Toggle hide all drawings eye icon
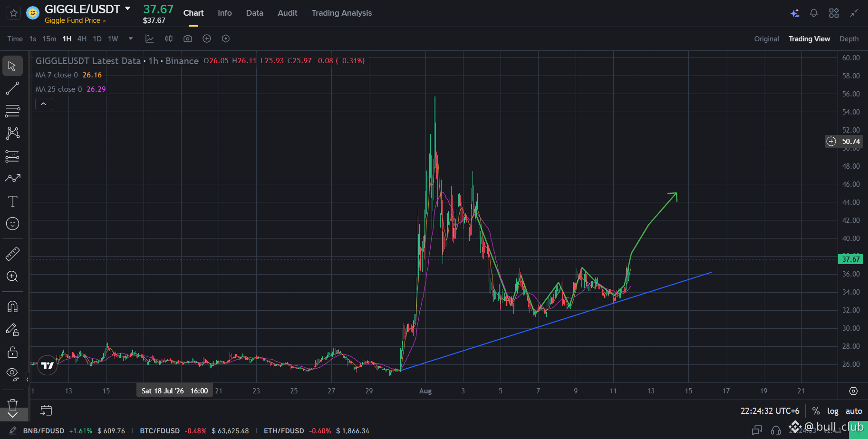 tap(12, 374)
